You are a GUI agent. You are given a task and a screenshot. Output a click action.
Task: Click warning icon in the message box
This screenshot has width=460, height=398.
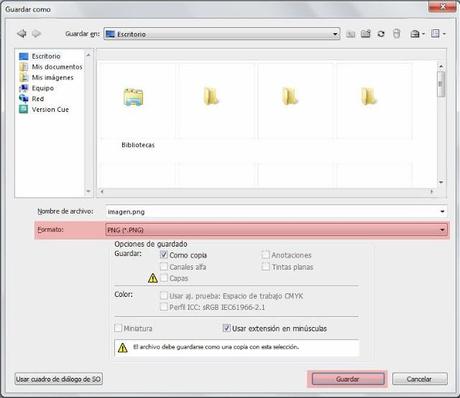pyautogui.click(x=123, y=348)
